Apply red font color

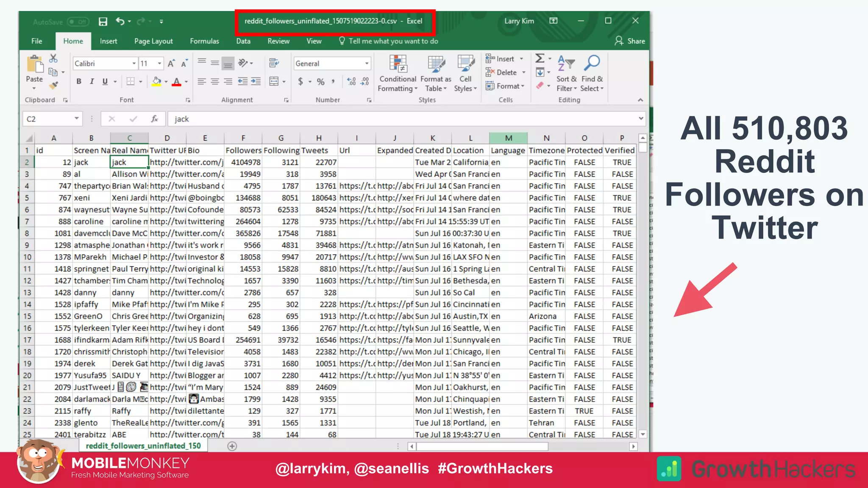(x=177, y=81)
